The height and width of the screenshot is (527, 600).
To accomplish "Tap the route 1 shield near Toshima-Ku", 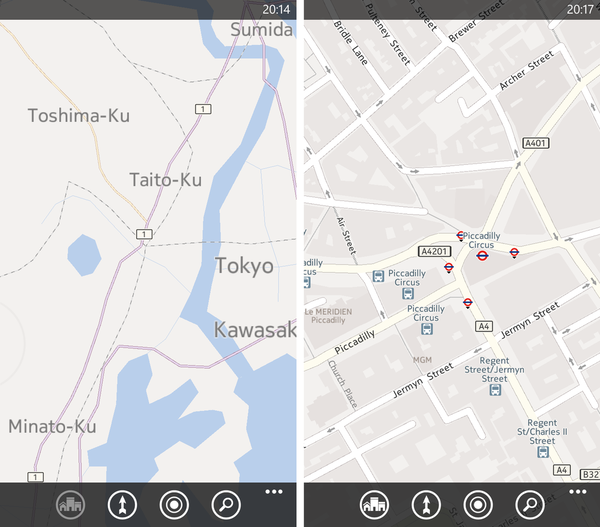I will [x=203, y=109].
